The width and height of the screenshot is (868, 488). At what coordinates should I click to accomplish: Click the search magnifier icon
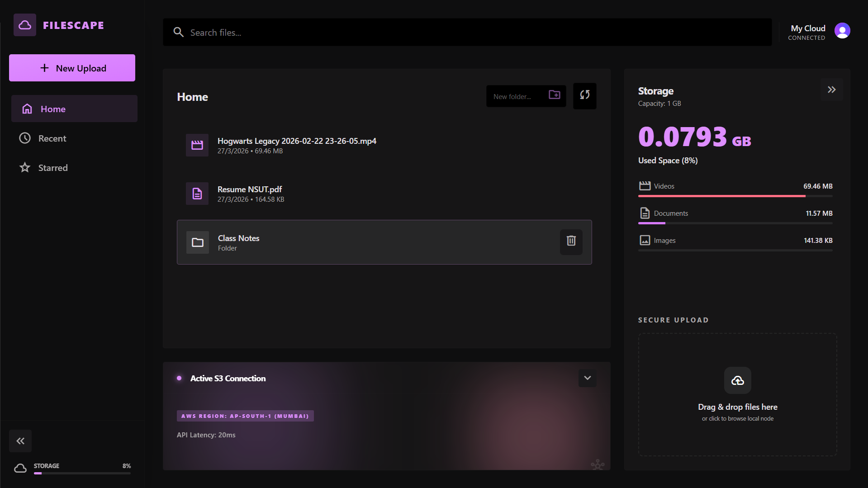point(179,32)
